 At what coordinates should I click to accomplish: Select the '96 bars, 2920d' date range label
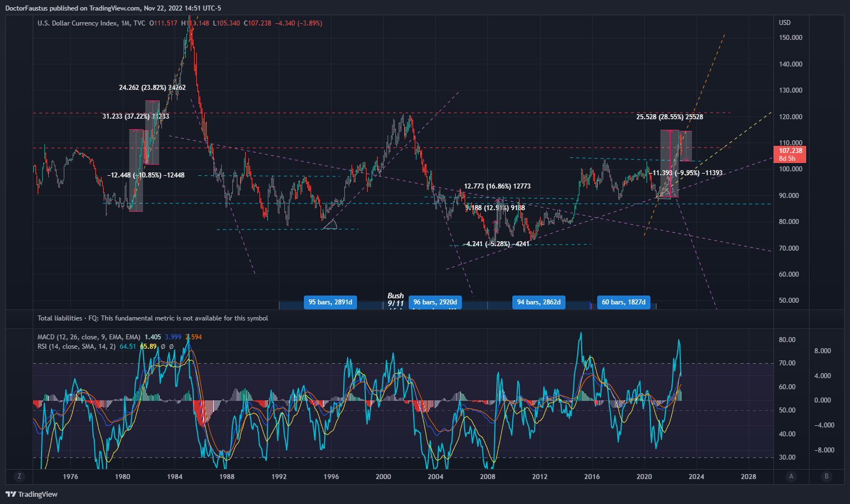(435, 302)
